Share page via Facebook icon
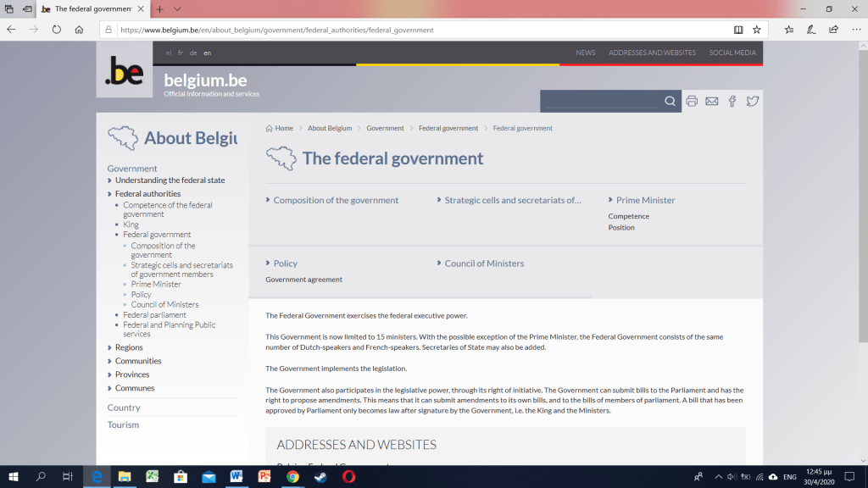This screenshot has height=488, width=868. 732,101
